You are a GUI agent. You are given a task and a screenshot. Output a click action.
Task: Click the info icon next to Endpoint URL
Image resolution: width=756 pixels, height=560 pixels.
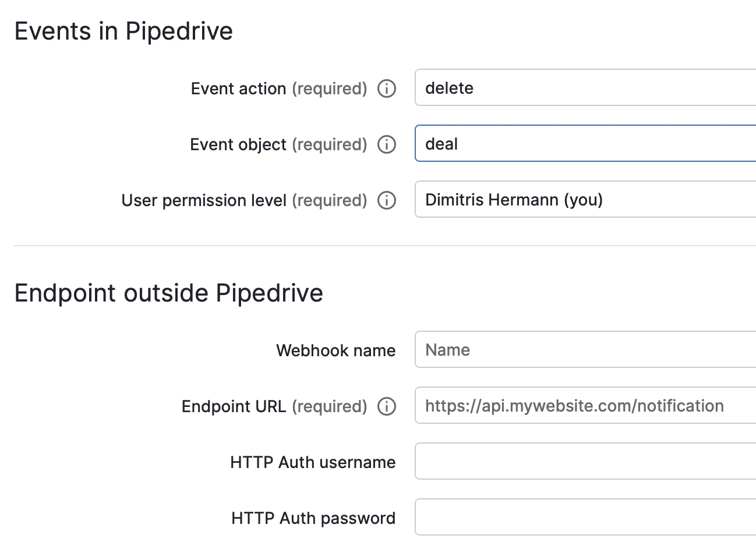coord(387,406)
